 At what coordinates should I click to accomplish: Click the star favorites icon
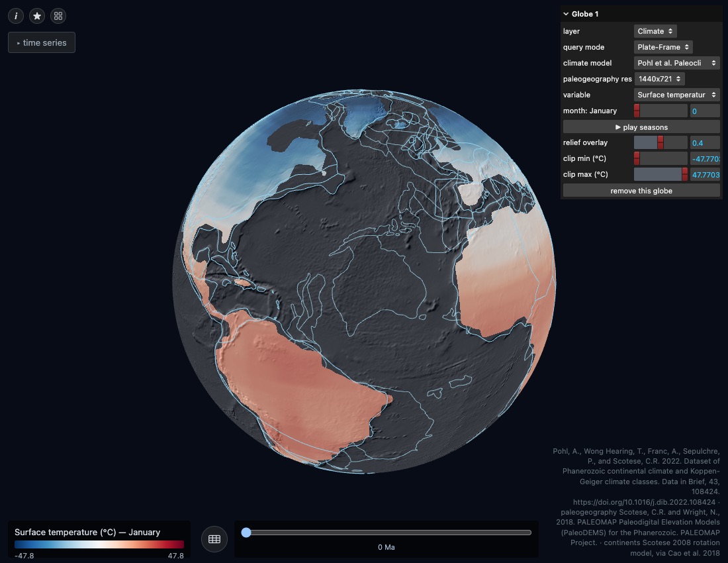pyautogui.click(x=37, y=17)
